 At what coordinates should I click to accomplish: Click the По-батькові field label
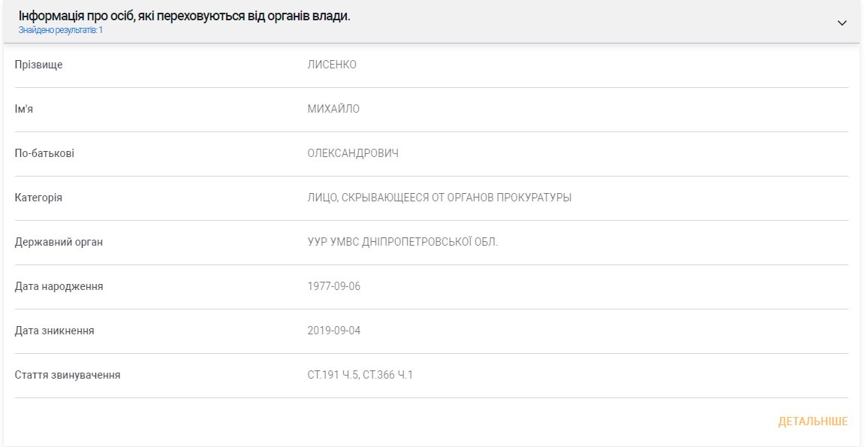coord(44,153)
